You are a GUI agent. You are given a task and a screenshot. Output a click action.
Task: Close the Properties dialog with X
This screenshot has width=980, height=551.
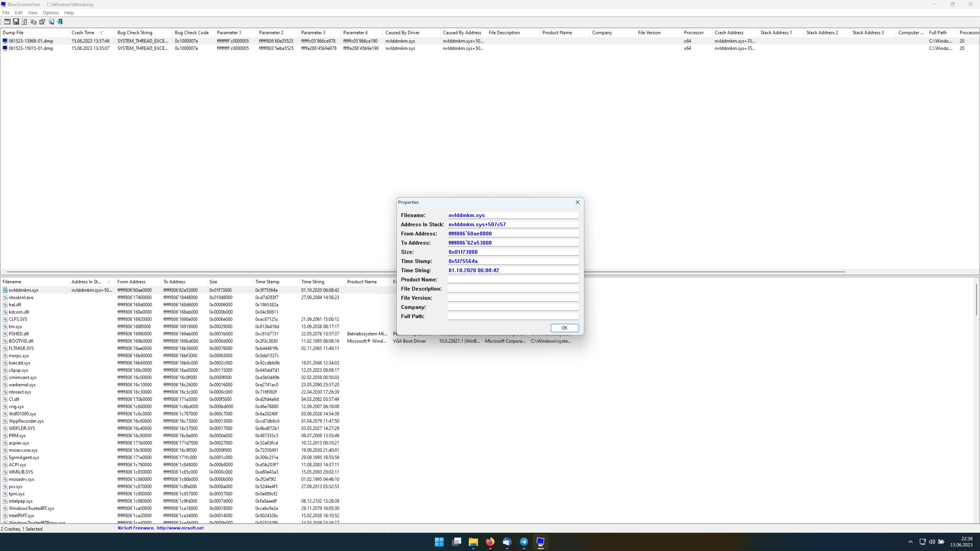pos(578,202)
